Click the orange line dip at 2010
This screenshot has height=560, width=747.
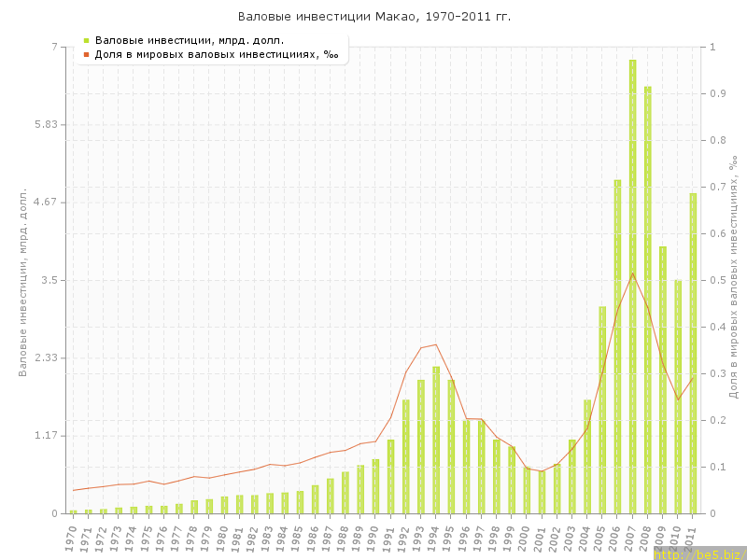click(678, 399)
